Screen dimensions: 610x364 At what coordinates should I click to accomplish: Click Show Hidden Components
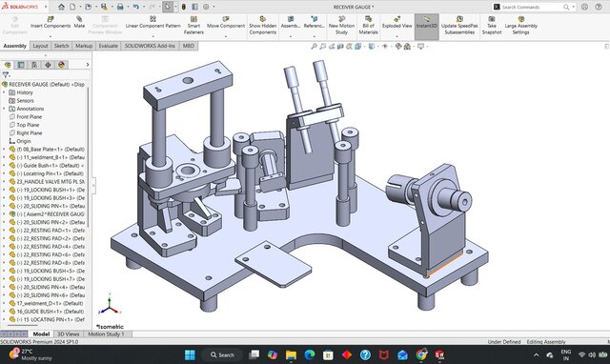pos(263,26)
